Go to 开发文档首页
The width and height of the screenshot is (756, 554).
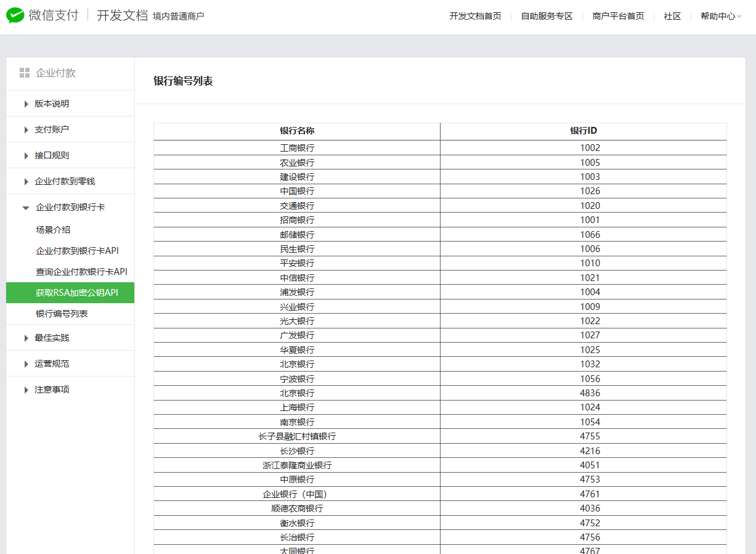click(475, 17)
